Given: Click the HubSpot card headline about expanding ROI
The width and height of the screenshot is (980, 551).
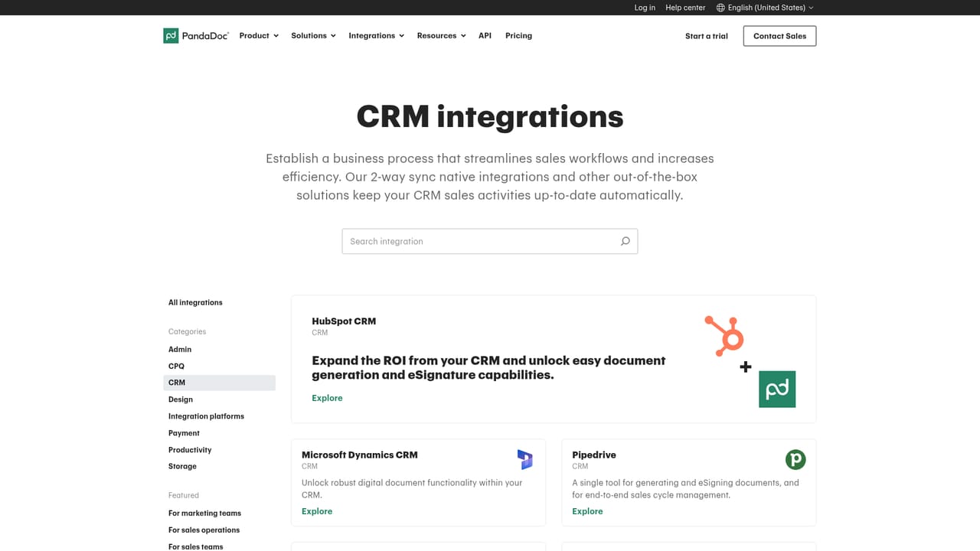Looking at the screenshot, I should point(488,367).
